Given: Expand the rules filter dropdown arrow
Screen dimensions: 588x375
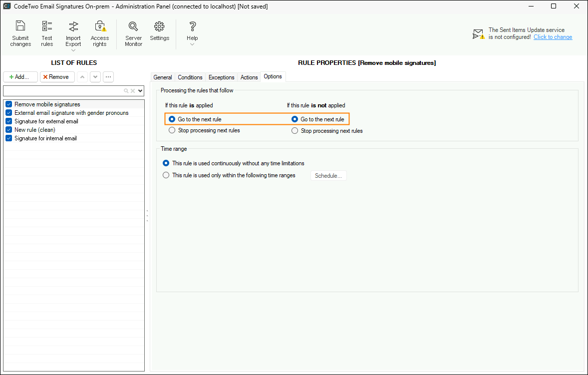Looking at the screenshot, I should click(x=140, y=91).
